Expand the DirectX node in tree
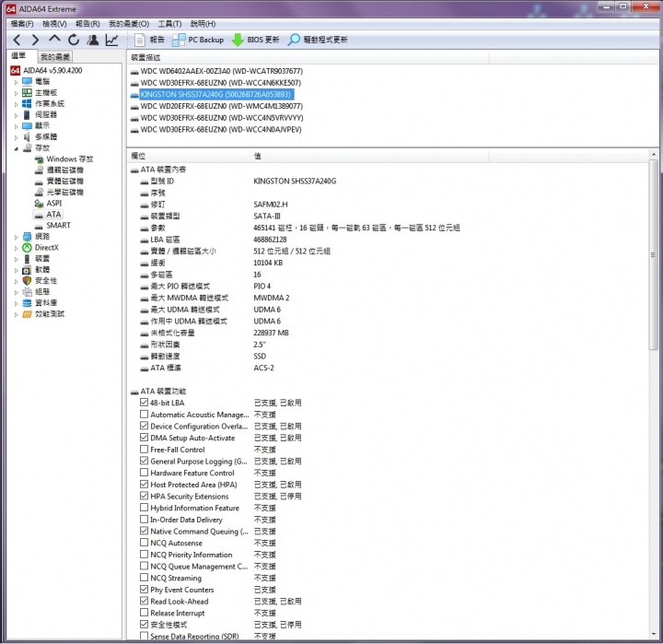This screenshot has width=663, height=644. click(16, 248)
